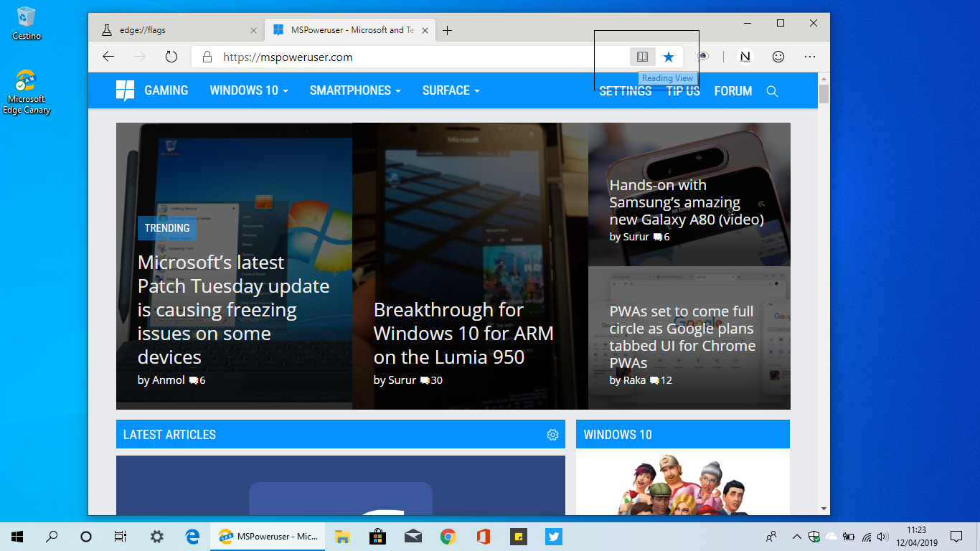Select the MSPoweruser tab

tap(351, 30)
